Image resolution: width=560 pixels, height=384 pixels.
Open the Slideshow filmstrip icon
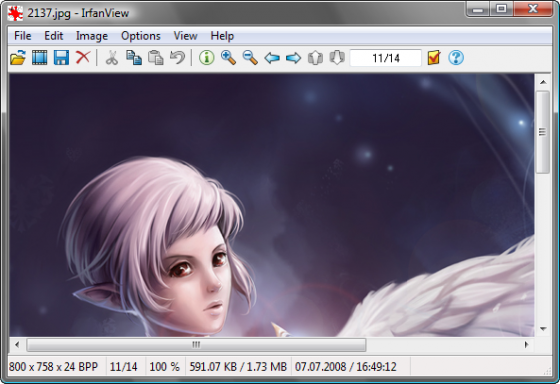(x=40, y=58)
